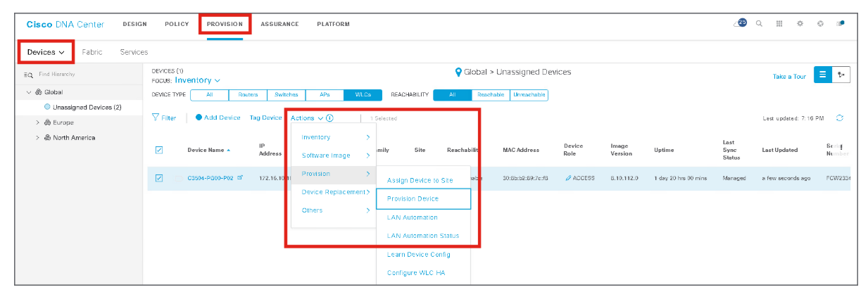
Task: Open the settings gear icon
Action: [x=800, y=24]
